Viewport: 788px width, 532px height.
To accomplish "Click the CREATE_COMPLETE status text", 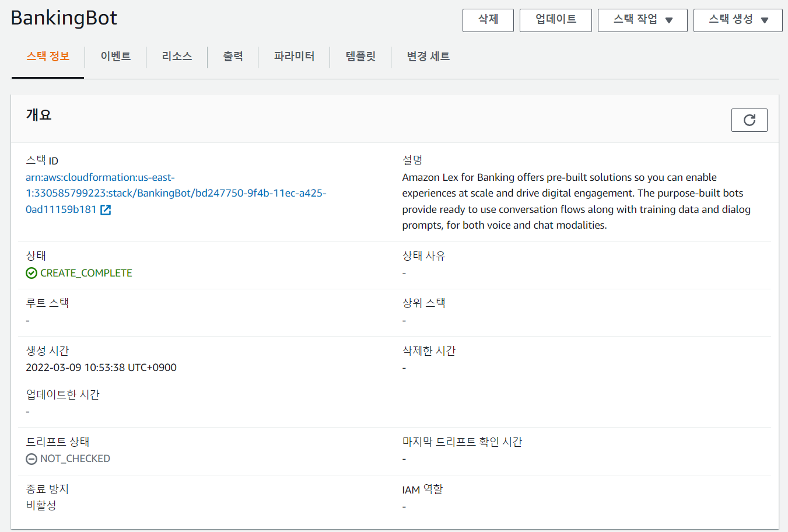I will pos(86,273).
